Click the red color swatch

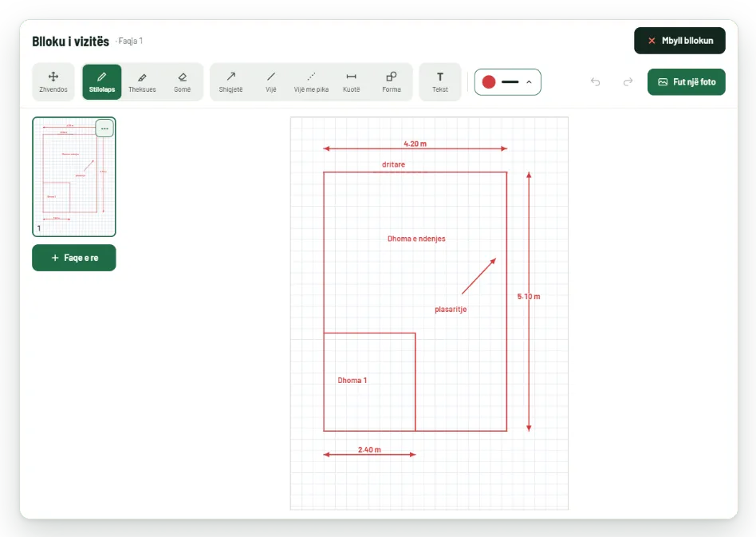(489, 82)
